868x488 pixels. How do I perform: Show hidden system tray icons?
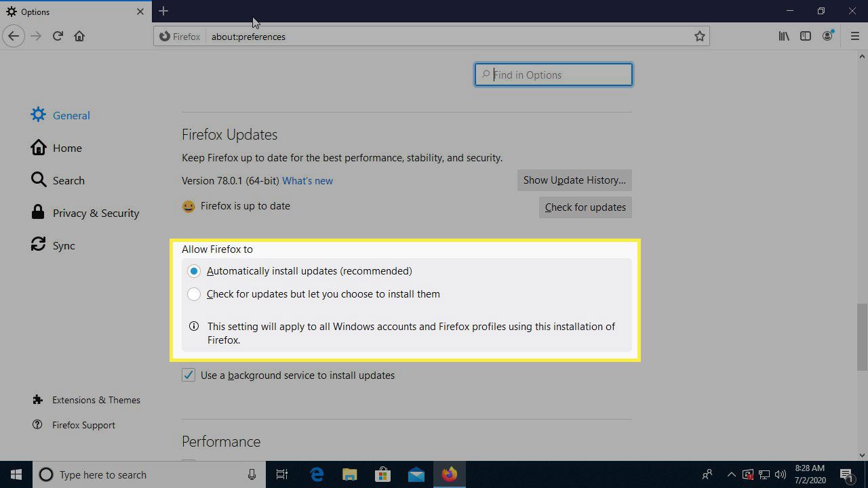pos(731,474)
